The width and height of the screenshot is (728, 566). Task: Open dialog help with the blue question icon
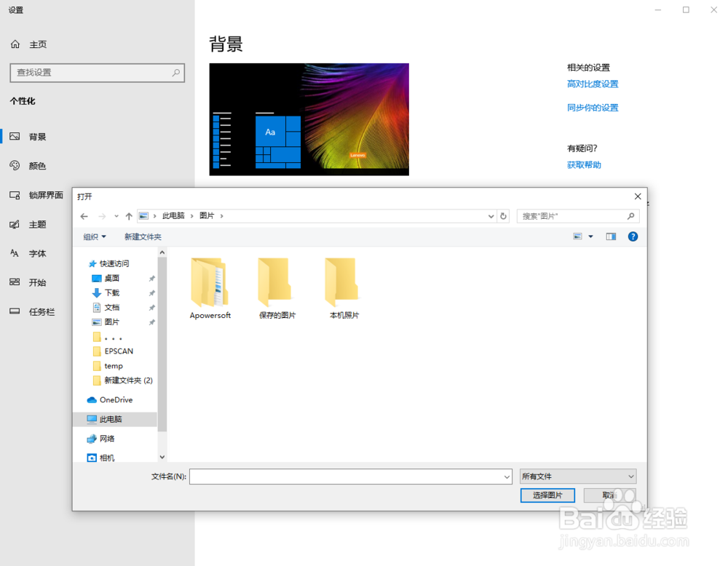pyautogui.click(x=633, y=236)
